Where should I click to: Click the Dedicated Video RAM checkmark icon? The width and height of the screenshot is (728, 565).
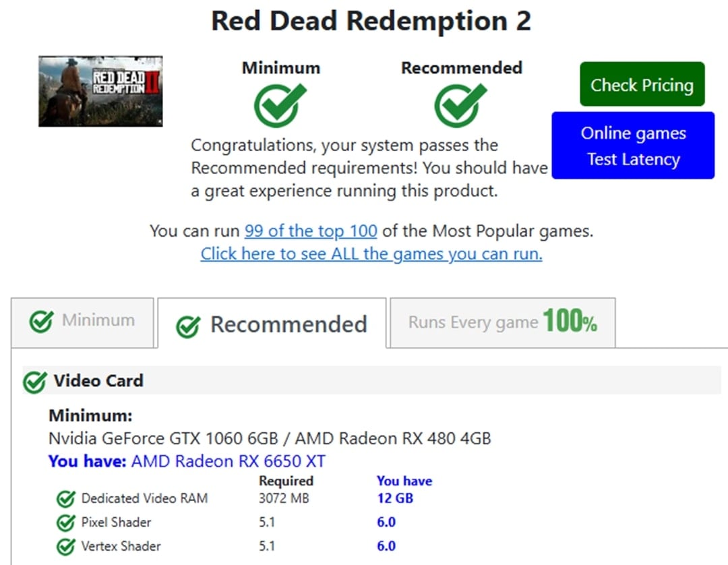click(x=65, y=499)
